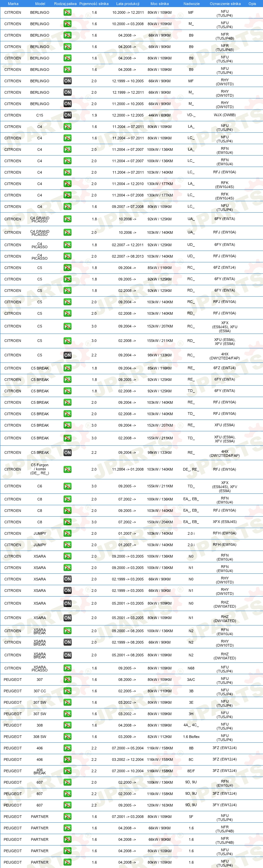Image resolution: width=263 pixels, height=868 pixels.
Task: Click the petrol icon for C4 GRAND PICASSO 1.8
Action: pyautogui.click(x=68, y=219)
